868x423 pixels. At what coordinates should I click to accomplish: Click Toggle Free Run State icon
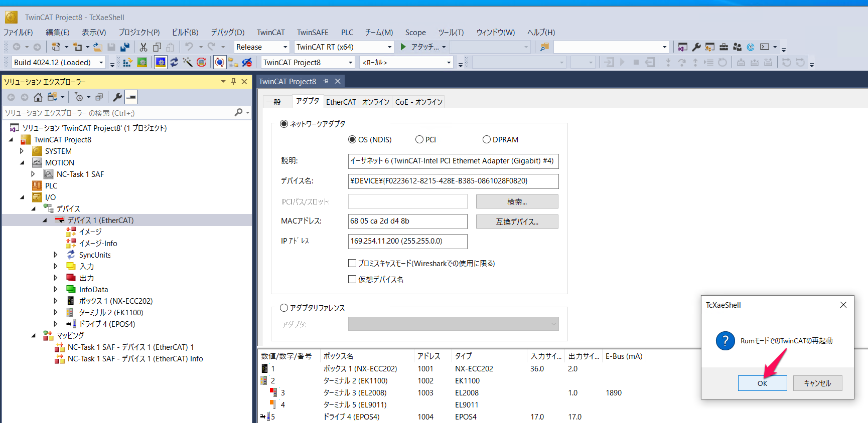[x=202, y=62]
